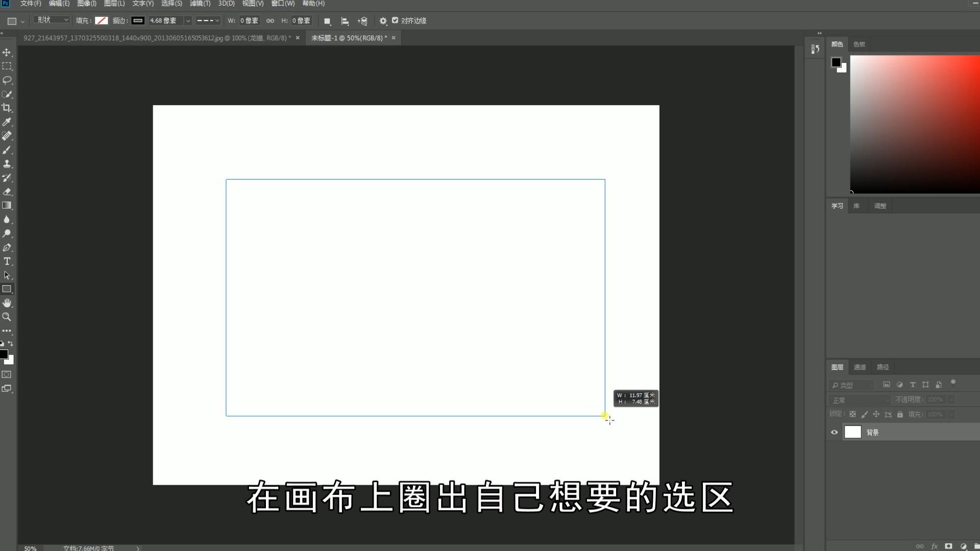Close the 未标题-1 document tab
Screen dimensions: 980x551
coord(394,38)
